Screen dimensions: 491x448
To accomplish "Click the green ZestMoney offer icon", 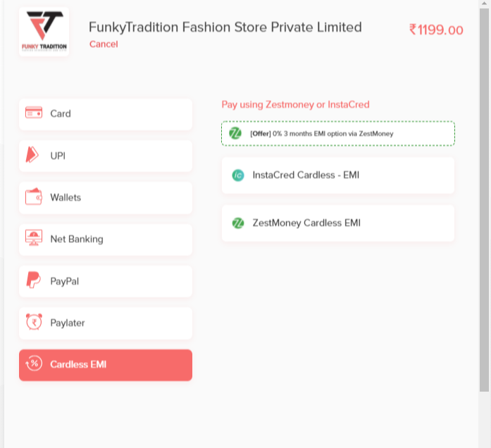I will click(235, 133).
